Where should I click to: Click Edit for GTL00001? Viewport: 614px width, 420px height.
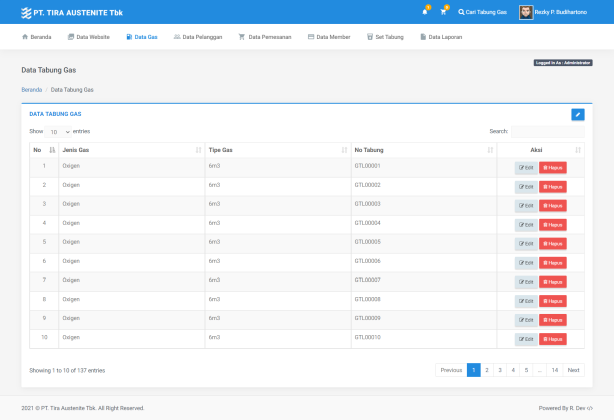(526, 168)
